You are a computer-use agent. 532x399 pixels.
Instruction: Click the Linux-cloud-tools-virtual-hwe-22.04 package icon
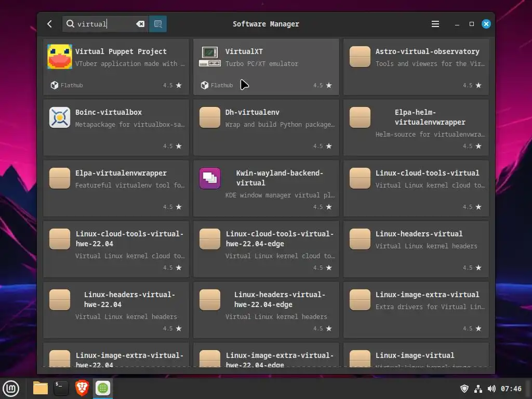60,239
